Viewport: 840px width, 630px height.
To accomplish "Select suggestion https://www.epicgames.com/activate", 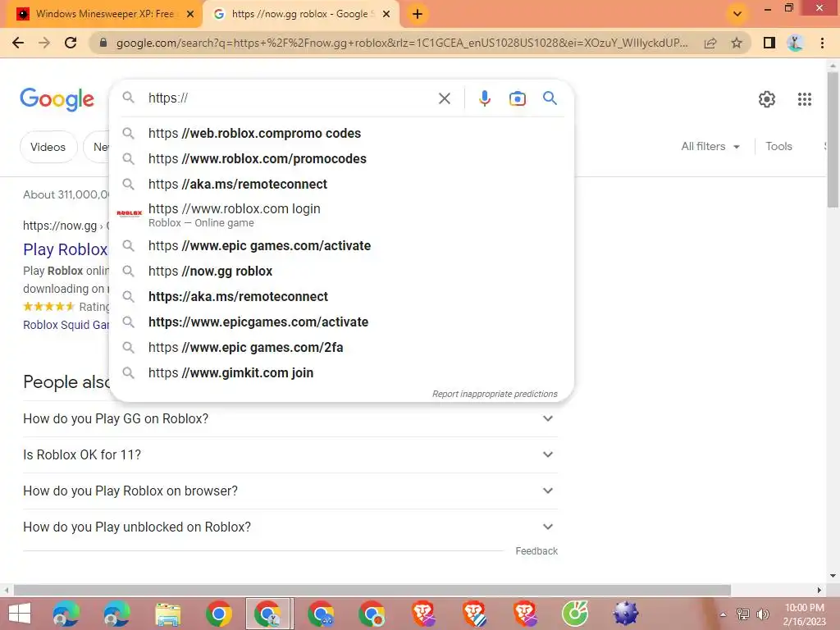I will coord(341,322).
